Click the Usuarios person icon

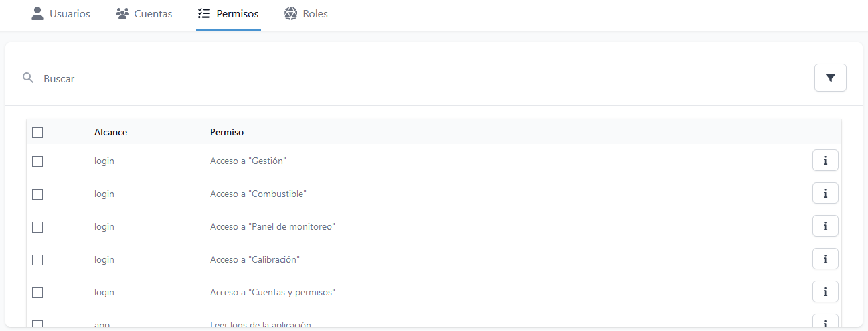pos(37,13)
